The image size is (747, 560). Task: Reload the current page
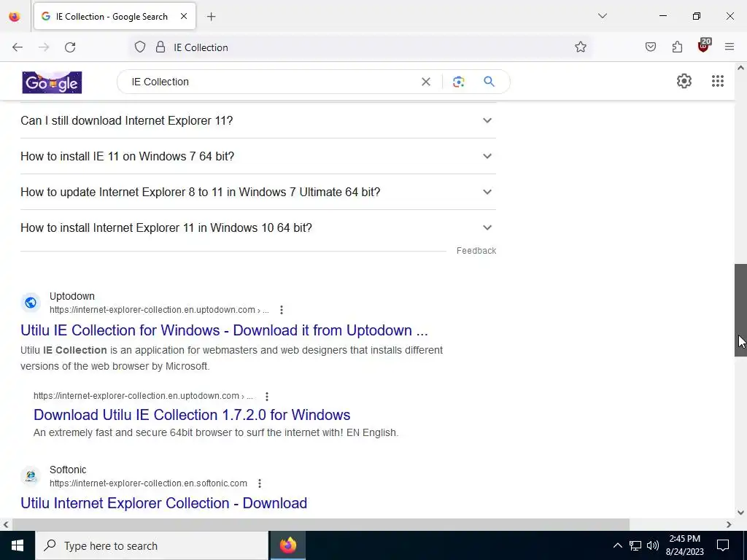coord(70,47)
